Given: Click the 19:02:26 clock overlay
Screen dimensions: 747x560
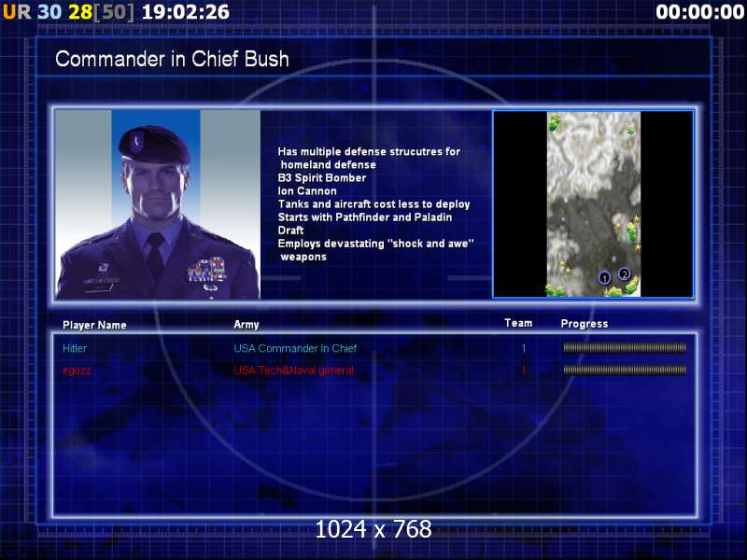Looking at the screenshot, I should pos(186,12).
